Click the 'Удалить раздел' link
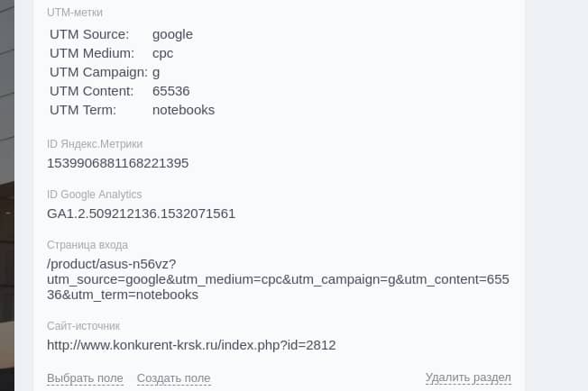 click(468, 377)
